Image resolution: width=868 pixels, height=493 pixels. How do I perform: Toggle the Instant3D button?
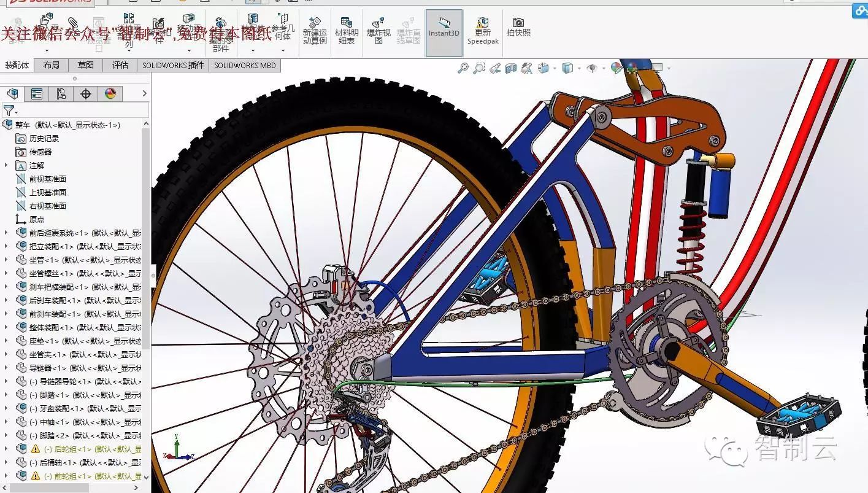tap(444, 31)
